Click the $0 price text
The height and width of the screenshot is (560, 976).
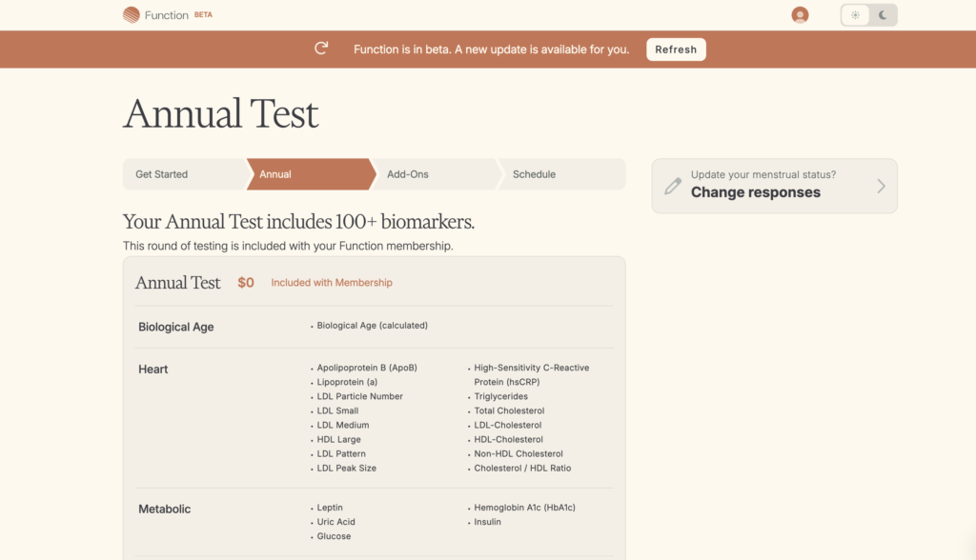click(246, 283)
